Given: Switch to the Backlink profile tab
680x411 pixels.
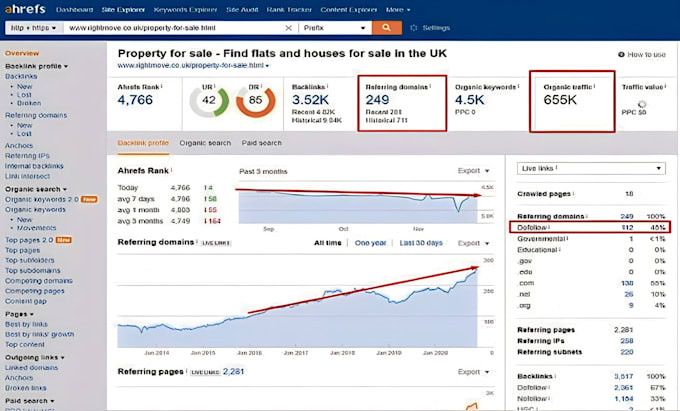Looking at the screenshot, I should pyautogui.click(x=143, y=143).
